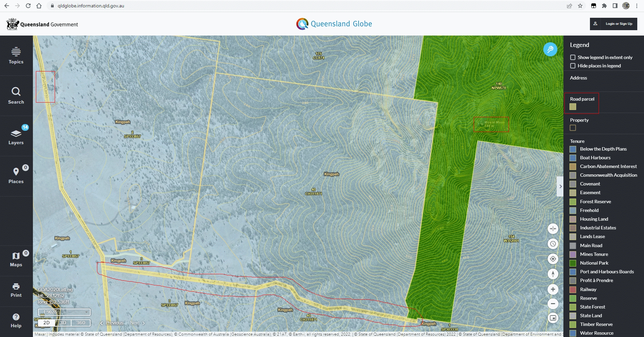Viewport: 644px width, 337px height.
Task: Click the browser address bar URL
Action: [x=91, y=6]
